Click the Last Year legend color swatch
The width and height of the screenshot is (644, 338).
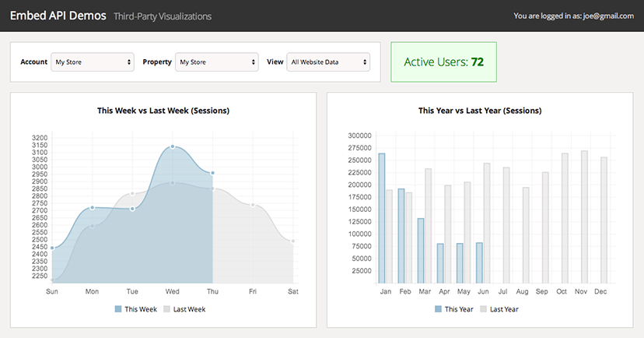483,309
